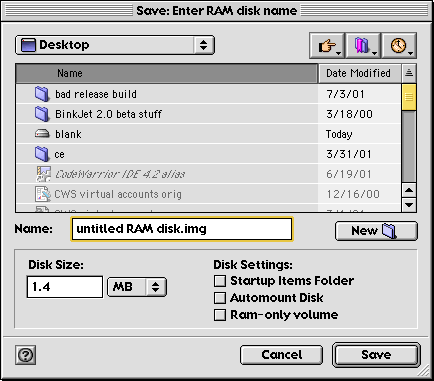Toggle the sort order triangle button
Image resolution: width=434 pixels, height=381 pixels.
click(409, 73)
